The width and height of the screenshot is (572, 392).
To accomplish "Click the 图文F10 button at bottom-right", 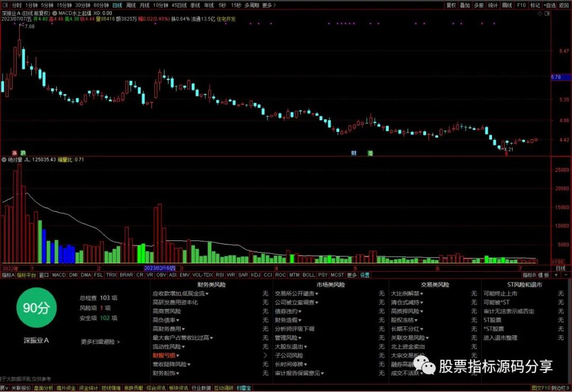I will point(541,388).
